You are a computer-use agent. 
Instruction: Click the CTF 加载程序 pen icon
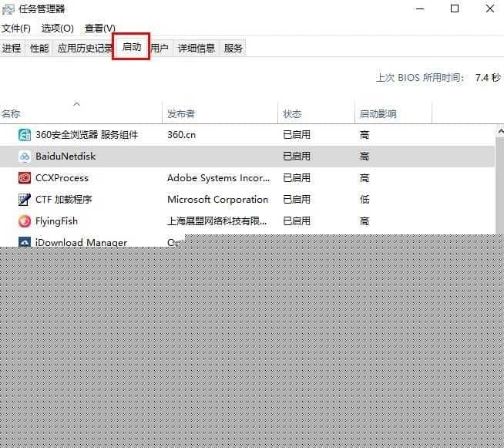pos(25,200)
